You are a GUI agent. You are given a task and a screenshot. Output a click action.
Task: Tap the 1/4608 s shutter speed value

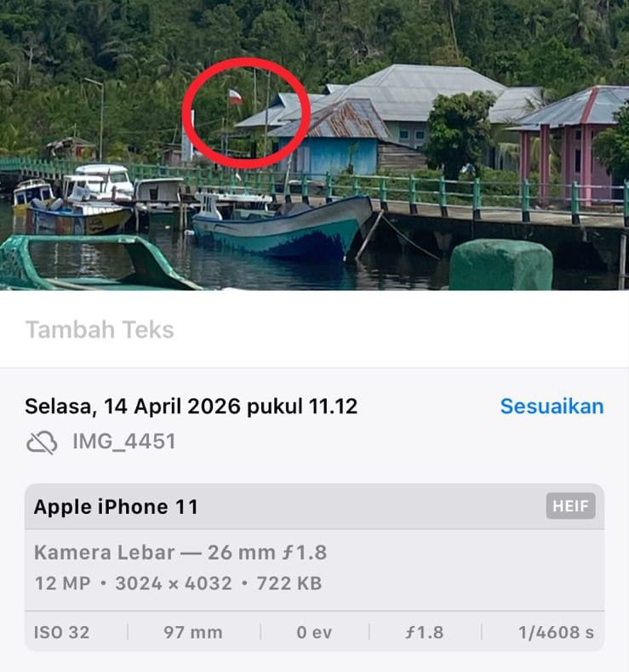click(556, 633)
